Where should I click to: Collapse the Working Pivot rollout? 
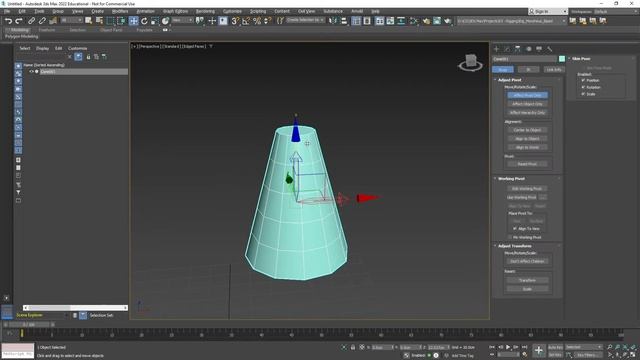point(511,179)
